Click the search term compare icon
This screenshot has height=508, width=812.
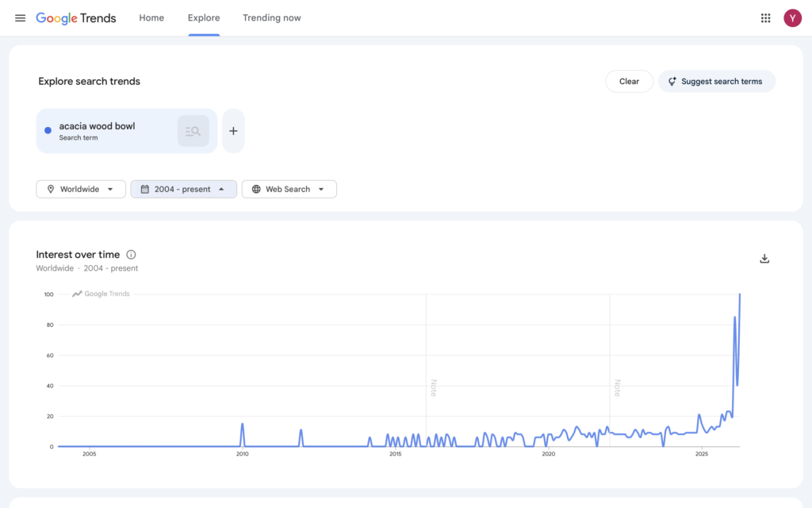point(193,131)
